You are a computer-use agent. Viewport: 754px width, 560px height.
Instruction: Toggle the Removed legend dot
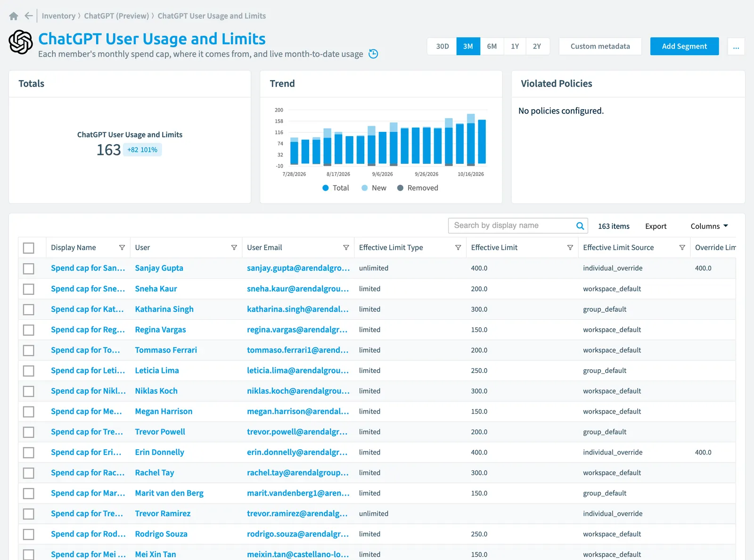tap(400, 188)
